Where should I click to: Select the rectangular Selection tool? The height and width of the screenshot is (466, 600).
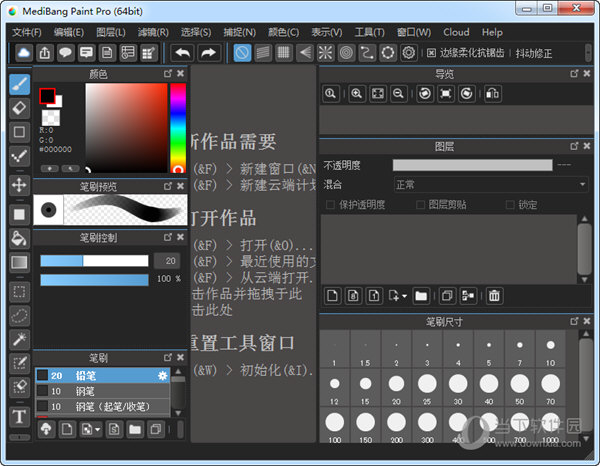click(x=20, y=292)
